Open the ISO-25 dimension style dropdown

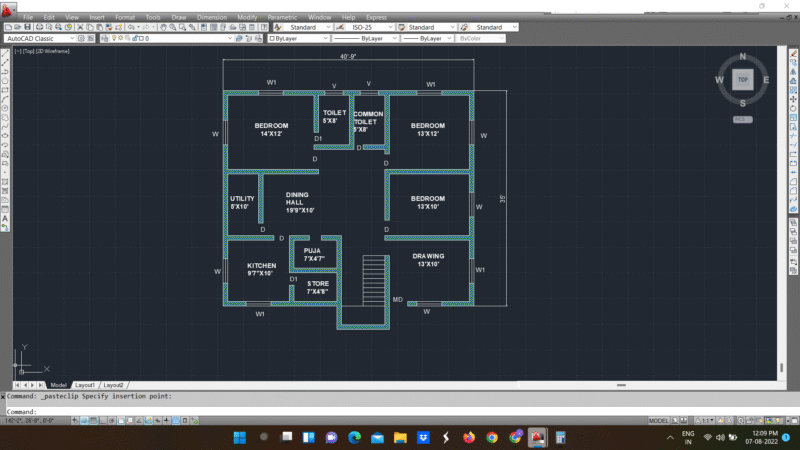370,27
